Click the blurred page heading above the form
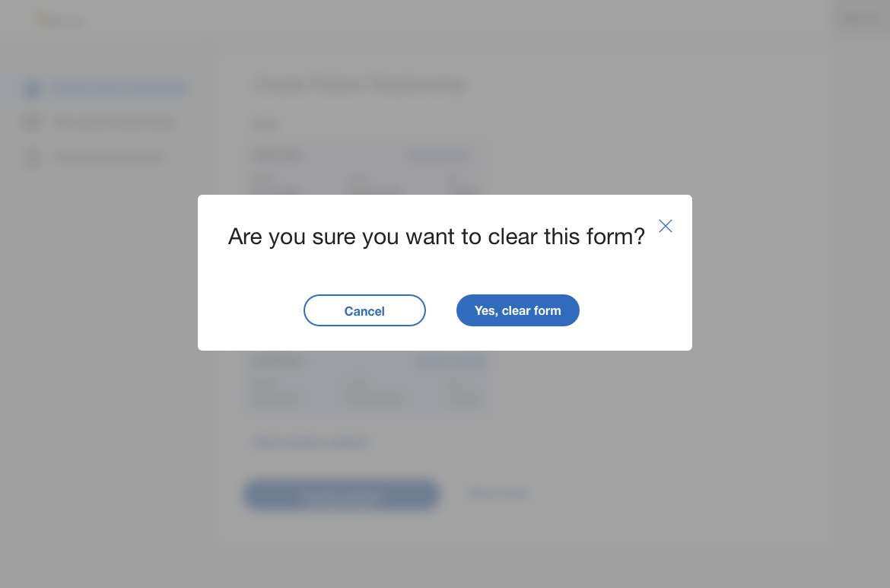The width and height of the screenshot is (890, 588). click(358, 84)
